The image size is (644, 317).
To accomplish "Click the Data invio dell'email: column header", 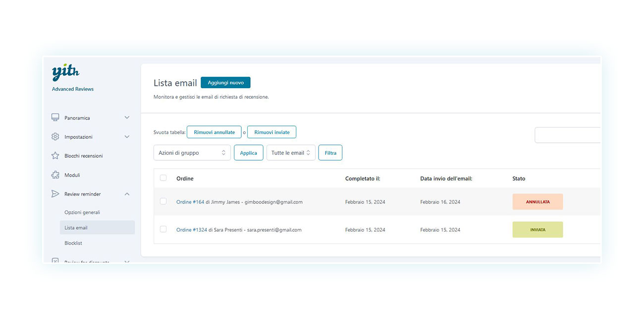I will (446, 178).
